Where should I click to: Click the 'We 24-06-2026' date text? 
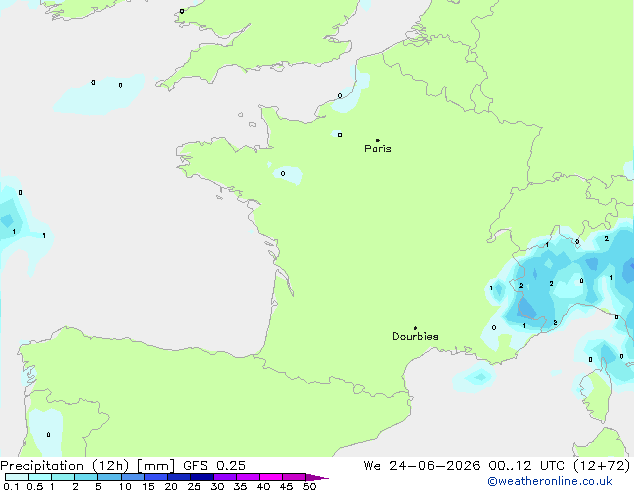coord(422,466)
